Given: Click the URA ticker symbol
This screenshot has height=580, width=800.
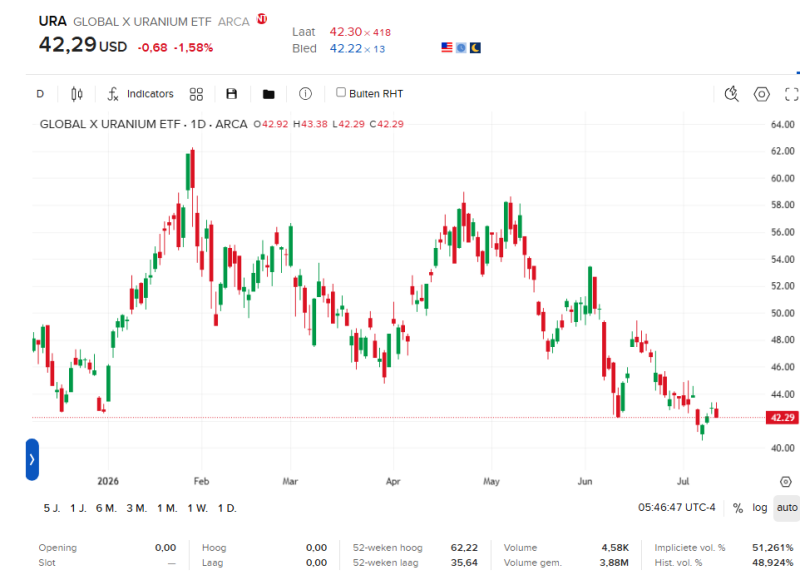Looking at the screenshot, I should coord(53,21).
